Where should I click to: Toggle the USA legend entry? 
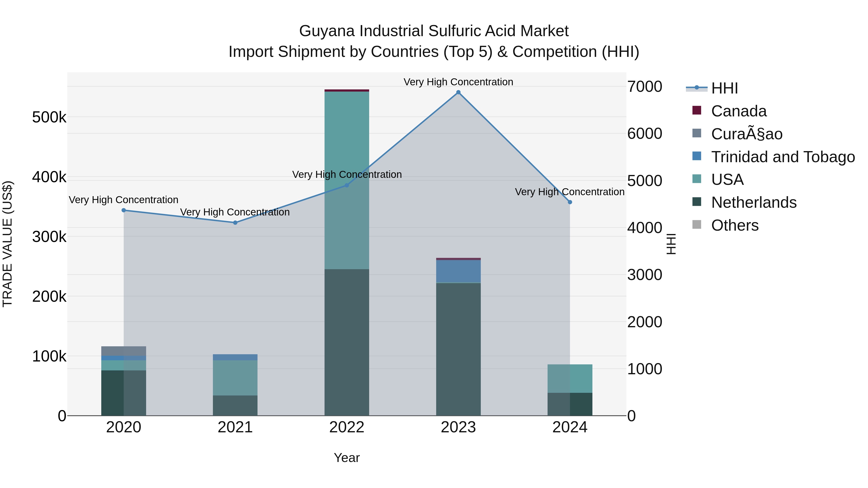718,179
